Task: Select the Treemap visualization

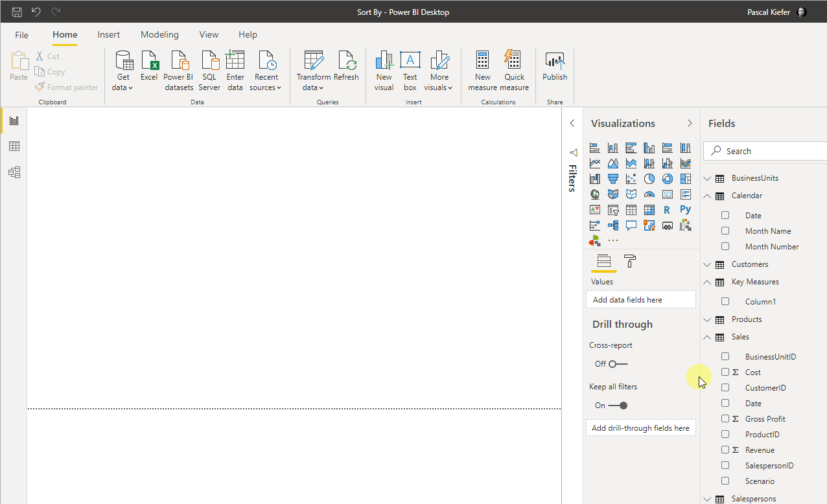Action: [685, 179]
